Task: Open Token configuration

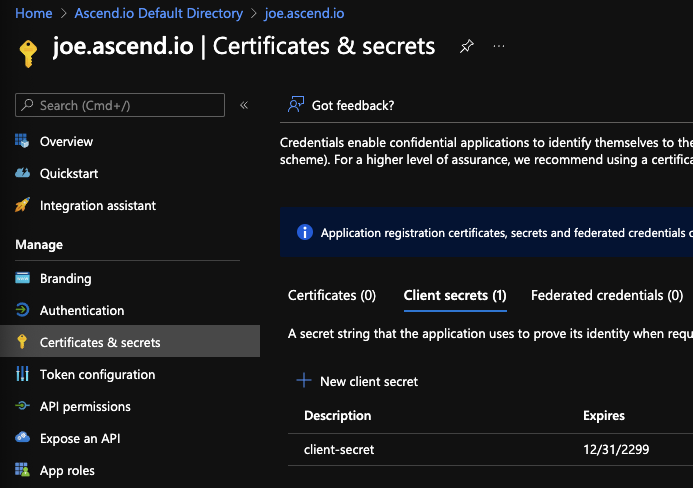Action: [97, 375]
